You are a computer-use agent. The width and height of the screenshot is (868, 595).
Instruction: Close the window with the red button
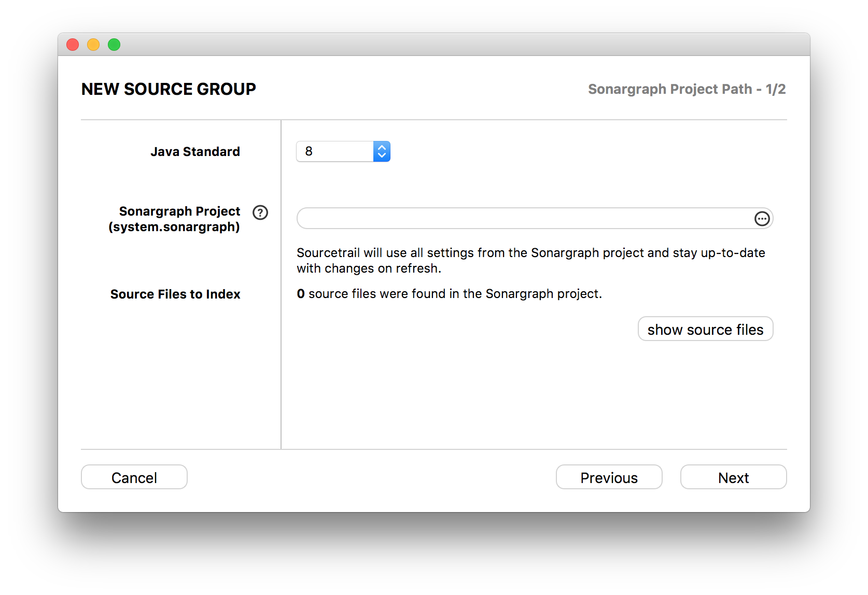tap(73, 45)
